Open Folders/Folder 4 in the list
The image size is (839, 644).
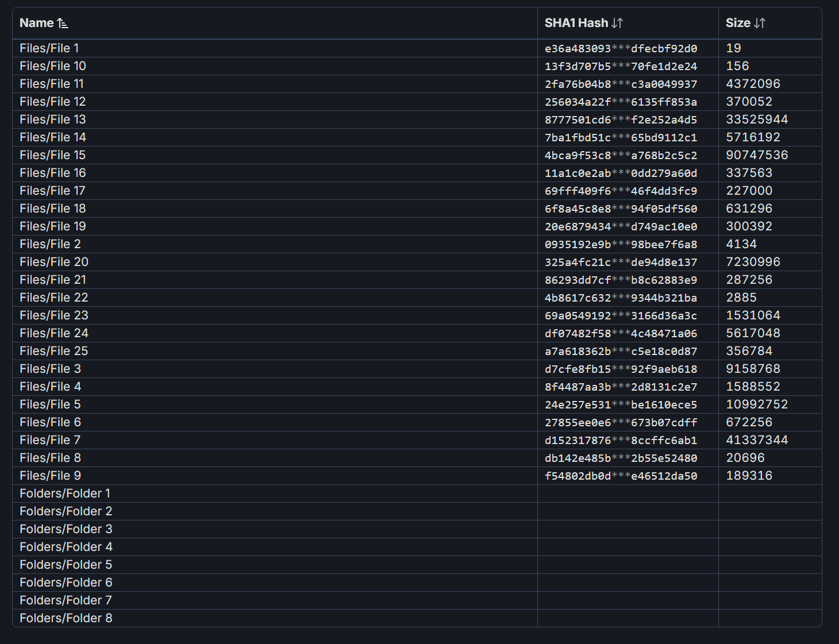point(66,547)
